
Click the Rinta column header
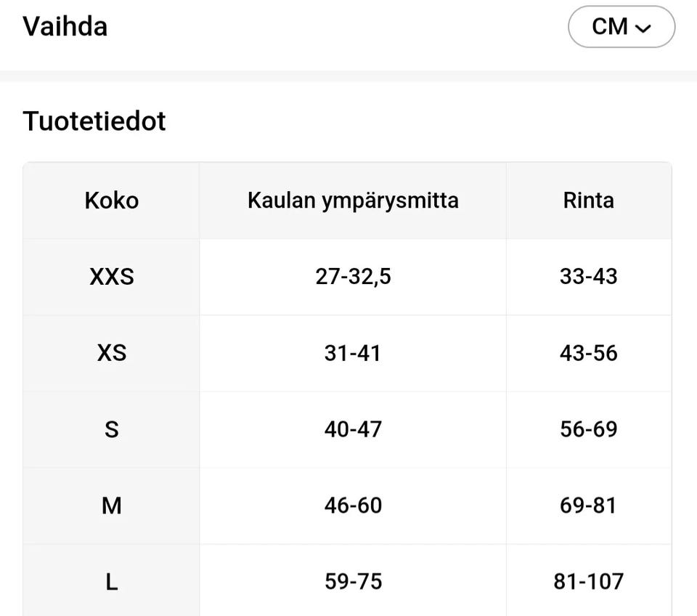click(x=588, y=200)
